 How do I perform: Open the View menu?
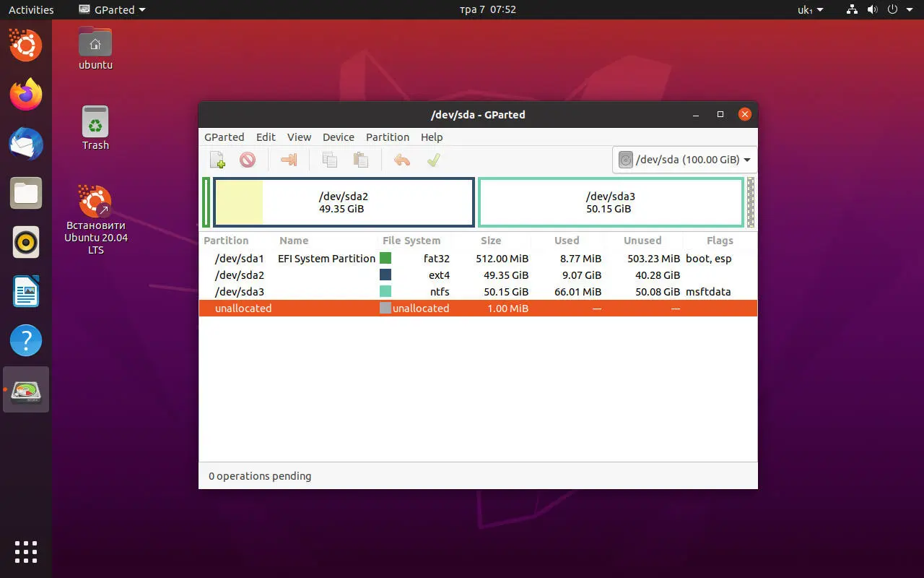pyautogui.click(x=299, y=137)
